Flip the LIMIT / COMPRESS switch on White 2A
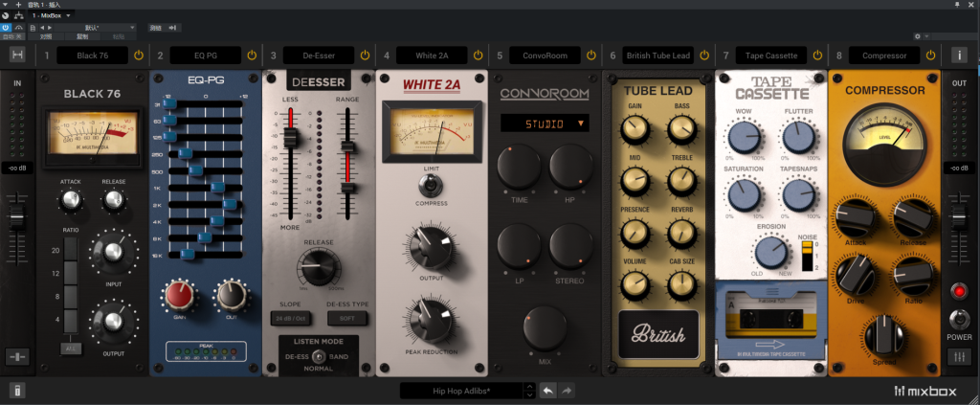The image size is (980, 405). click(x=431, y=185)
